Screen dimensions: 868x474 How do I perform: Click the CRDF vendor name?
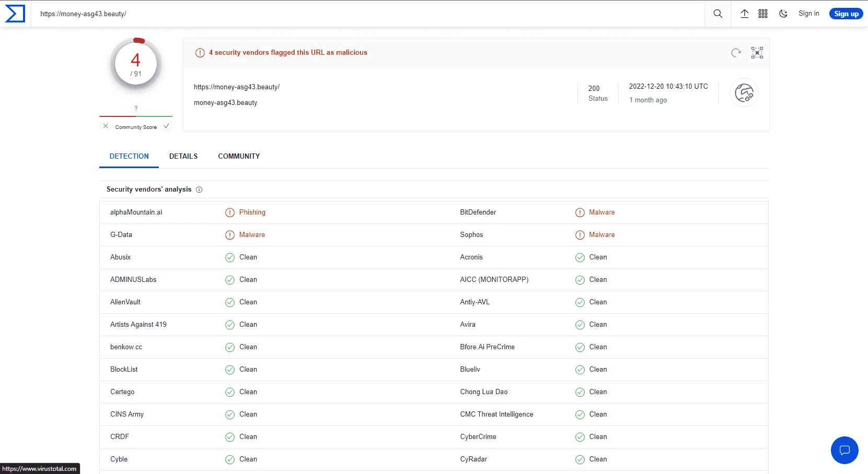tap(120, 436)
